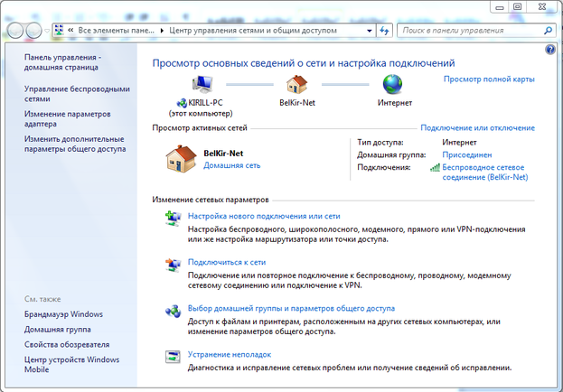Open Брандмауэр Windows link

[x=63, y=314]
